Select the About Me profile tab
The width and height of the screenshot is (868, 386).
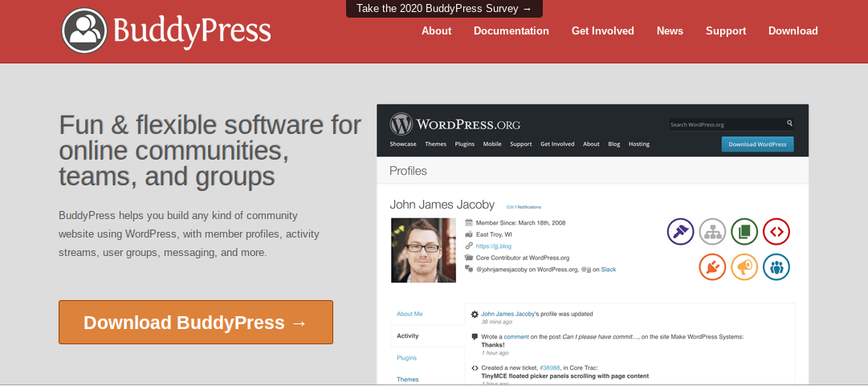click(x=410, y=314)
